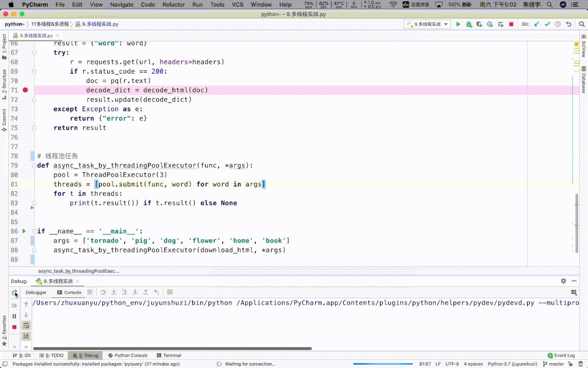Launch the profiler run icon
This screenshot has height=368, width=588.
click(x=490, y=24)
